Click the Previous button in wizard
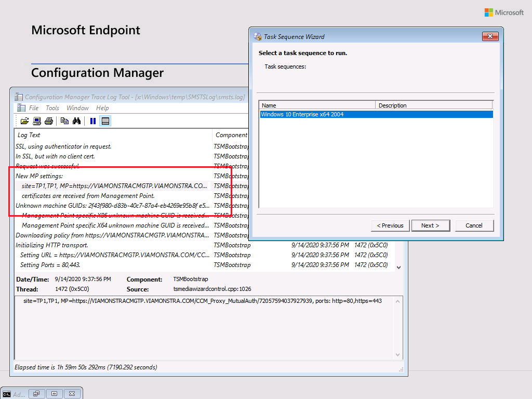 390,225
